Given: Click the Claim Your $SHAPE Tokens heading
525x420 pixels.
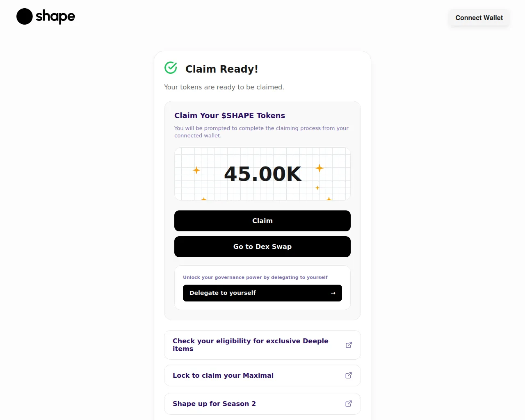Looking at the screenshot, I should (230, 116).
